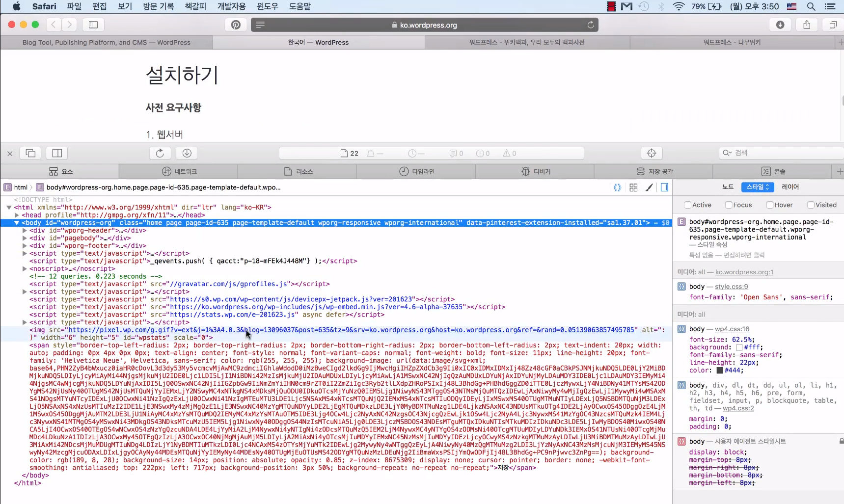Image resolution: width=844 pixels, height=504 pixels.
Task: Reload the page from inspector toolbar
Action: (x=160, y=153)
